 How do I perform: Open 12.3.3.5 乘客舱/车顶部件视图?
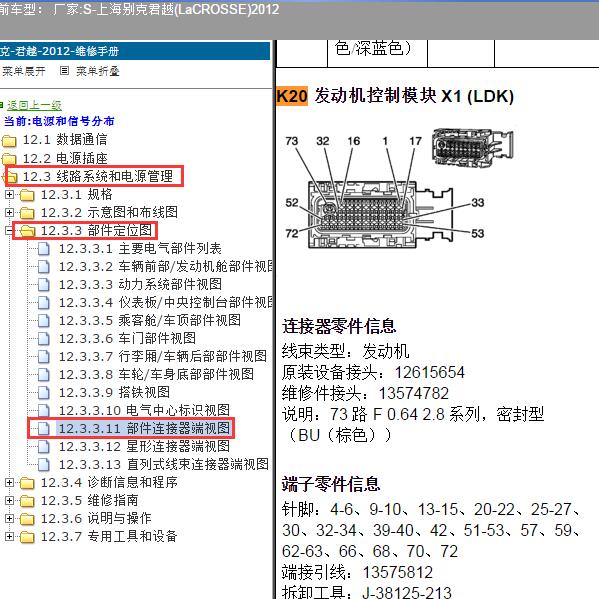pos(150,321)
